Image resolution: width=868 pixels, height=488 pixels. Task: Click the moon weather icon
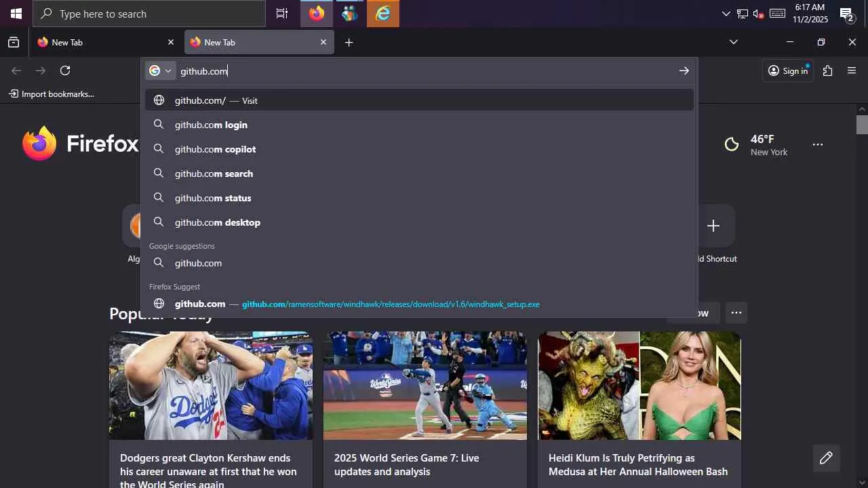(732, 144)
